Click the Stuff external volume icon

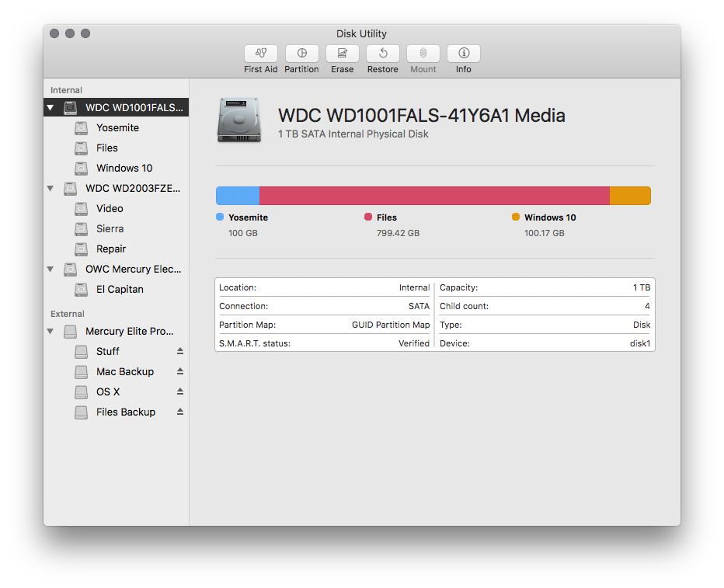click(x=82, y=352)
